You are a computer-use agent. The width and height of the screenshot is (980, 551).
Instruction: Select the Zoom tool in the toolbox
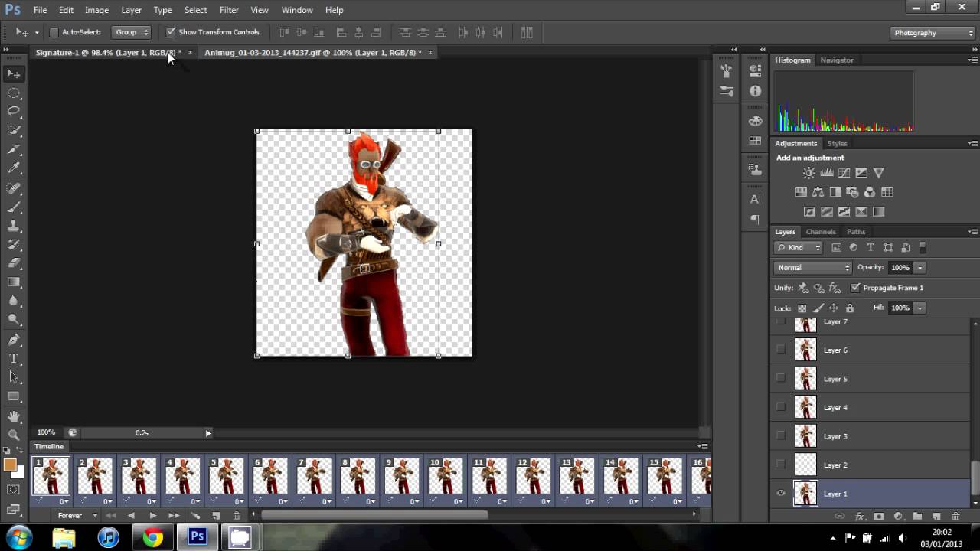[14, 435]
